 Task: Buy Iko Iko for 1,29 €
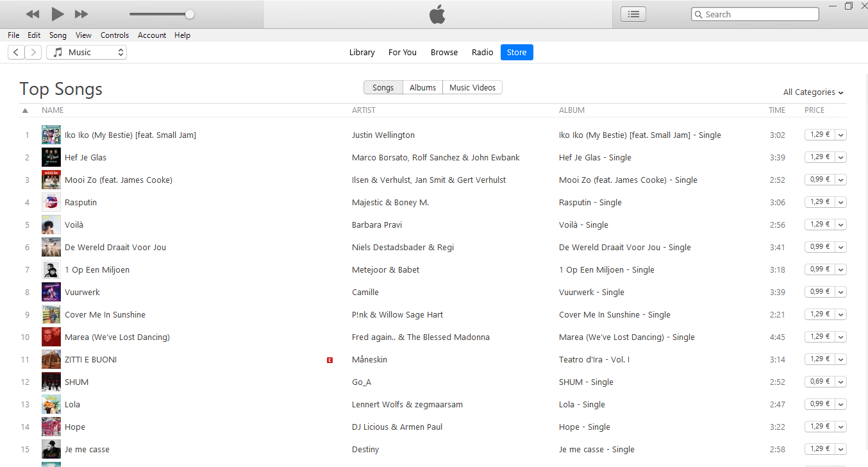821,134
